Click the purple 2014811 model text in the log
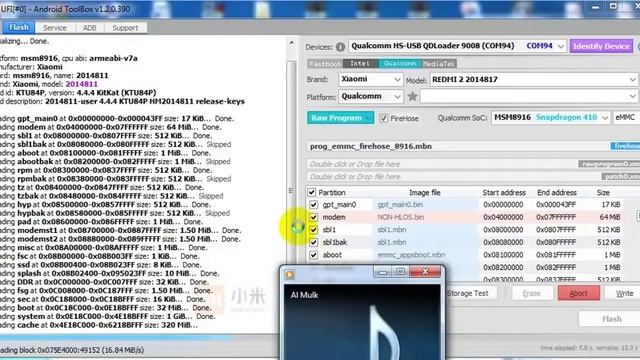The image size is (640, 360). (x=82, y=84)
